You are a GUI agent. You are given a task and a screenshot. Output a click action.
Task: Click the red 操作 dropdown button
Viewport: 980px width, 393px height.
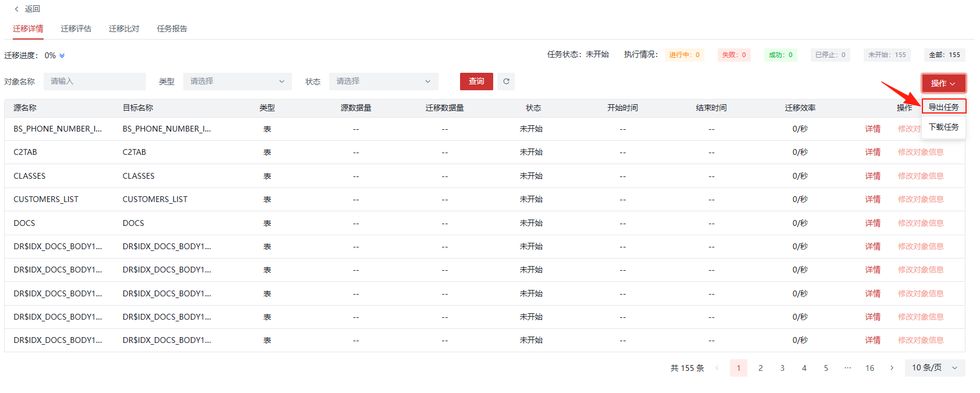pos(943,83)
